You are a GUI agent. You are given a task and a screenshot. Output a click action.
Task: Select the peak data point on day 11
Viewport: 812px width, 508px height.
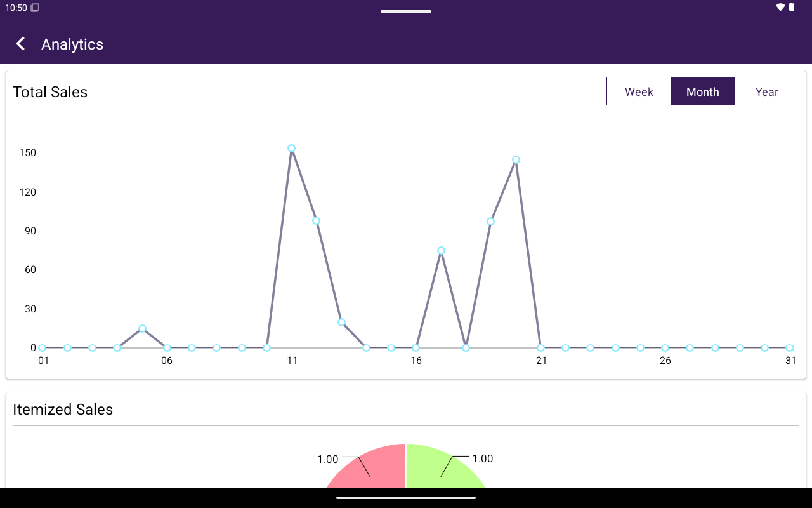(291, 149)
